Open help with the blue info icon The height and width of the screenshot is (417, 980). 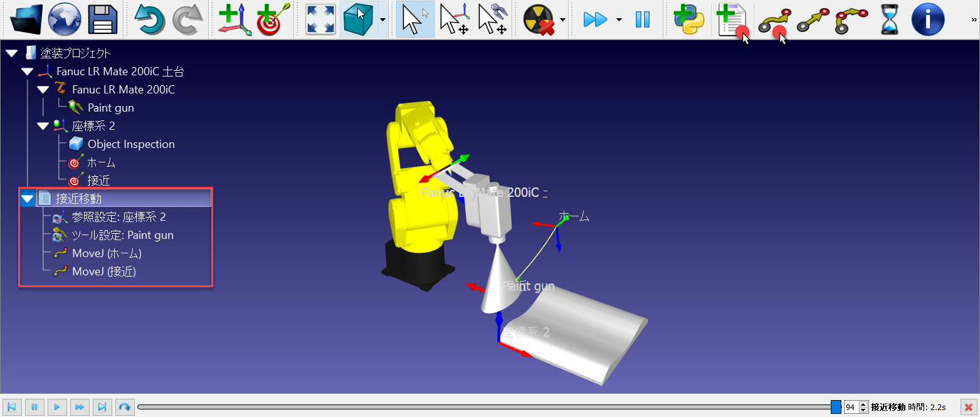coord(927,19)
